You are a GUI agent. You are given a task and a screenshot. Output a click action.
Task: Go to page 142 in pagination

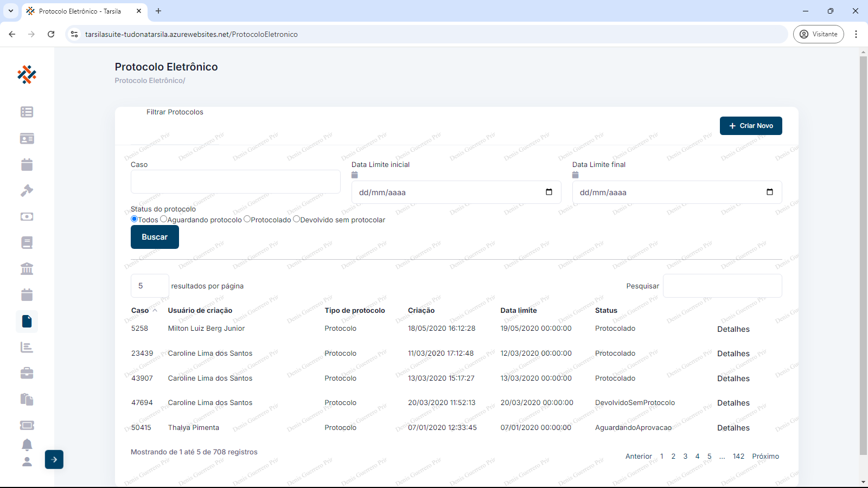coord(738,456)
